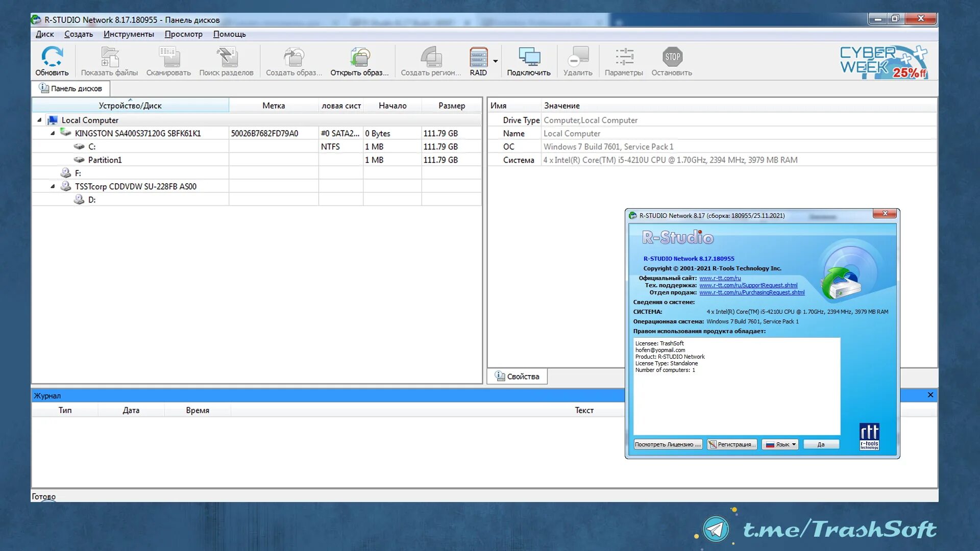Click the Имя column header in properties
980x551 pixels.
point(514,106)
